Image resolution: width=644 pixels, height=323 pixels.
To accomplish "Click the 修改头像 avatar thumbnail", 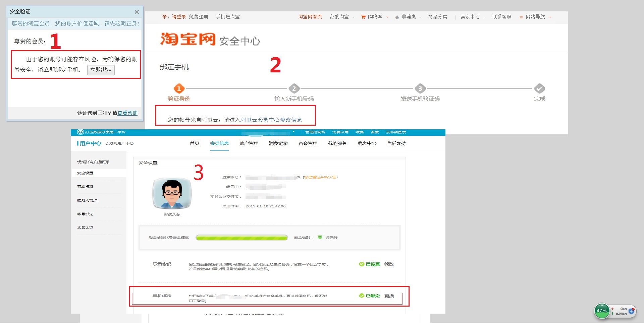I will click(172, 193).
